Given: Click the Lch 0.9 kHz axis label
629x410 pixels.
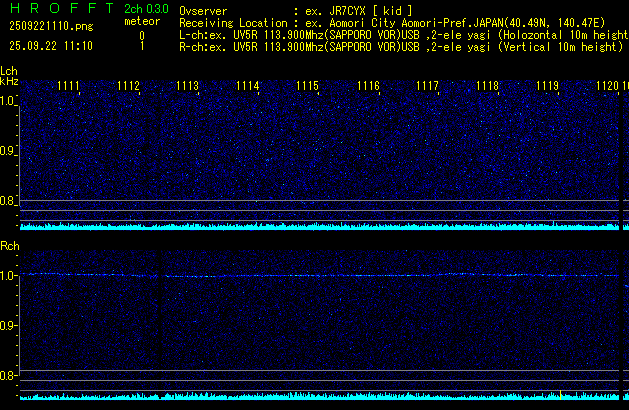Looking at the screenshot, I should (9, 151).
